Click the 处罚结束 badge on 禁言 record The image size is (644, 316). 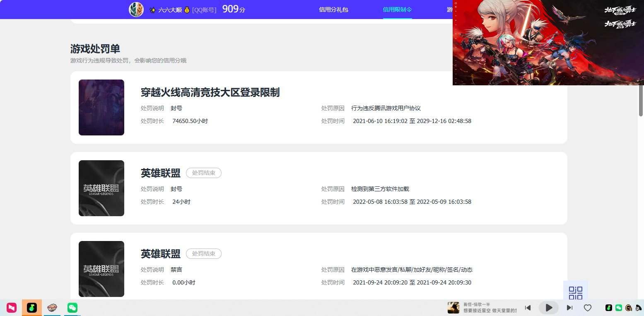204,253
